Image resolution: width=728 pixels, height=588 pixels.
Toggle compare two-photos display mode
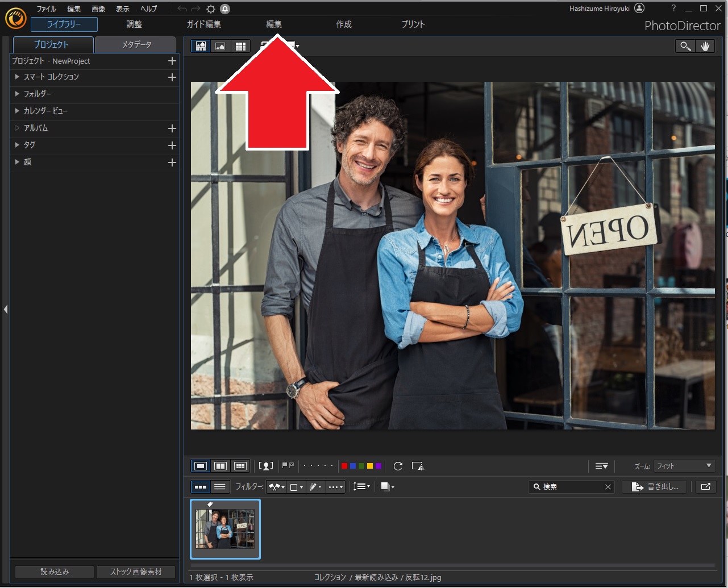pyautogui.click(x=221, y=466)
